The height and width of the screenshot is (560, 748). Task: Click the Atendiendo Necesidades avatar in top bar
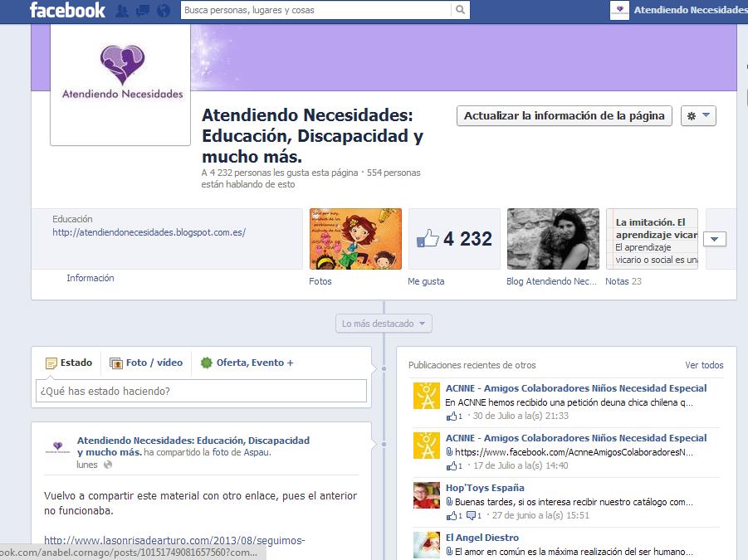[619, 10]
